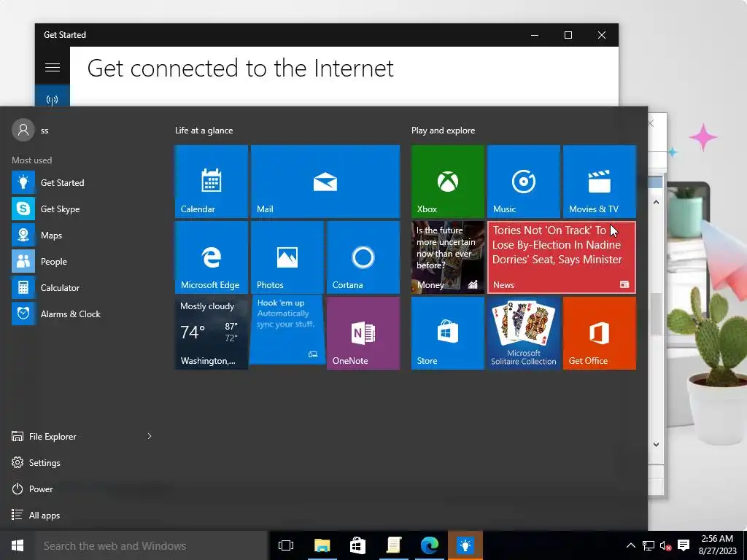Open the Xbox tile
This screenshot has width=747, height=560.
(x=448, y=182)
